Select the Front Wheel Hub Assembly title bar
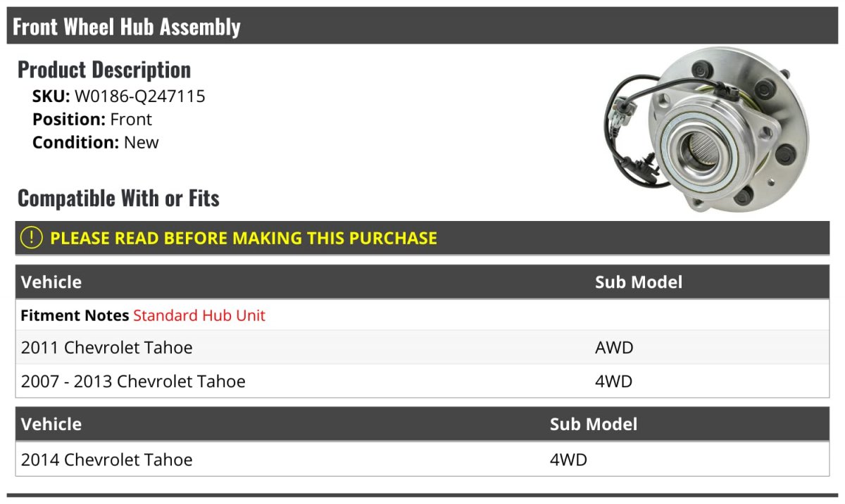The image size is (845, 504). pos(127,27)
